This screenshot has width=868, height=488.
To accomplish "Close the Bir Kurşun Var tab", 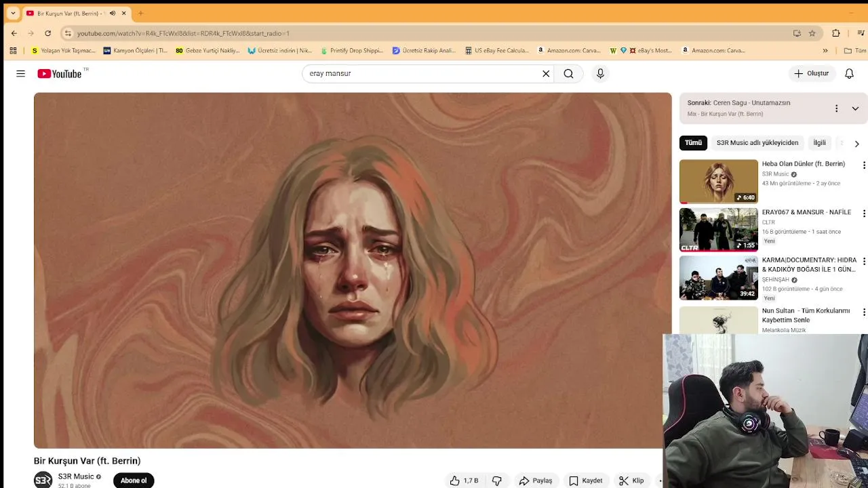I will click(x=123, y=13).
